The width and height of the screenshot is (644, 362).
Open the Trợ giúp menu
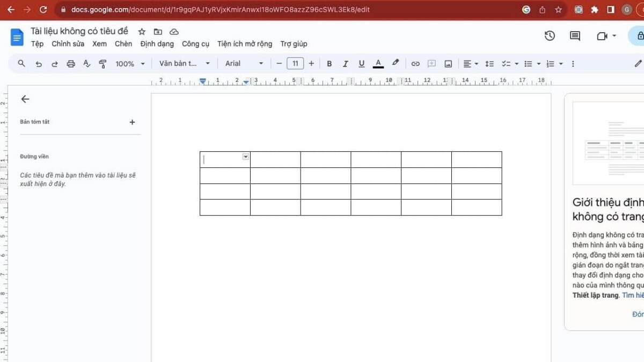click(294, 44)
